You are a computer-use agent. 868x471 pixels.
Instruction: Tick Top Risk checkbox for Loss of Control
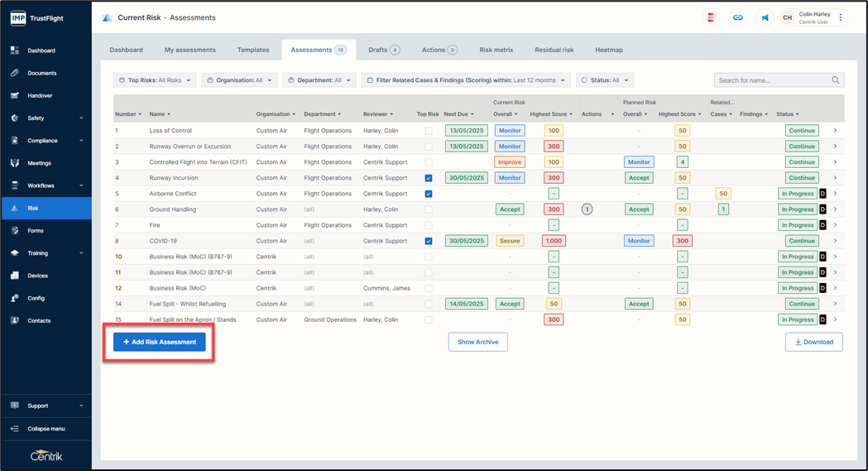[428, 131]
